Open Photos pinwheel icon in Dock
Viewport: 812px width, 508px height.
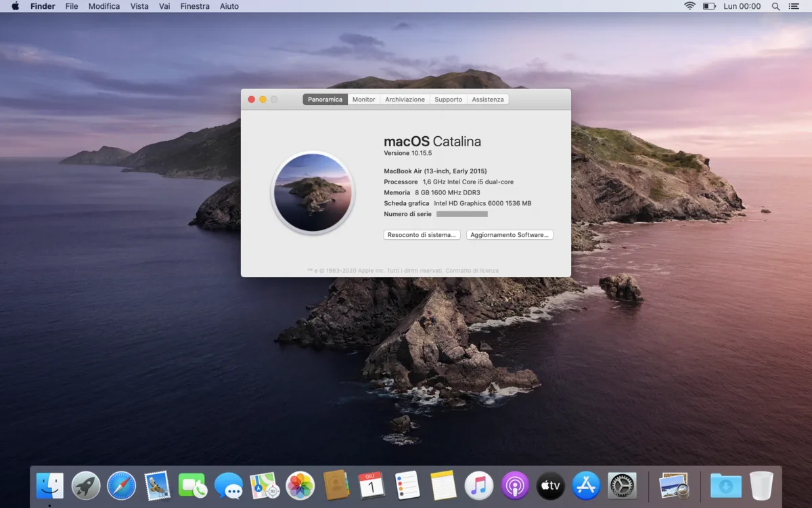300,486
